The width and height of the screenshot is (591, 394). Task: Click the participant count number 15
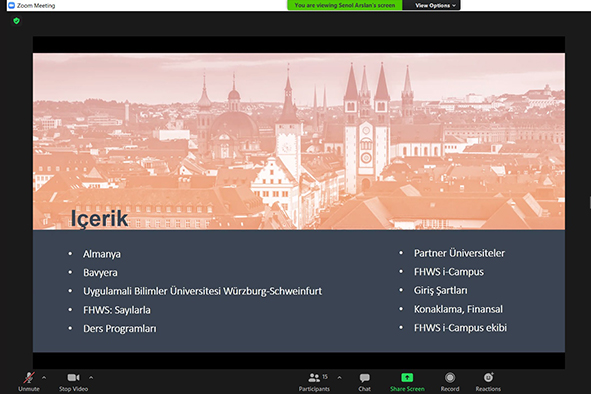click(325, 377)
